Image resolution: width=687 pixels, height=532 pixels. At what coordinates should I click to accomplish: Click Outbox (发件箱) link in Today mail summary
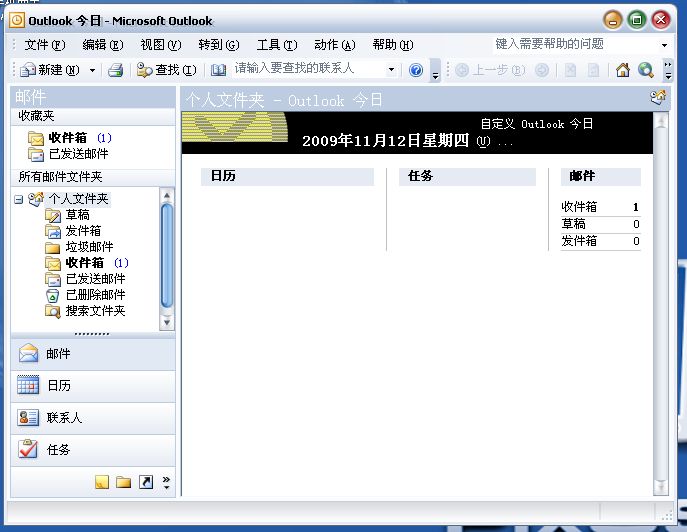point(579,241)
